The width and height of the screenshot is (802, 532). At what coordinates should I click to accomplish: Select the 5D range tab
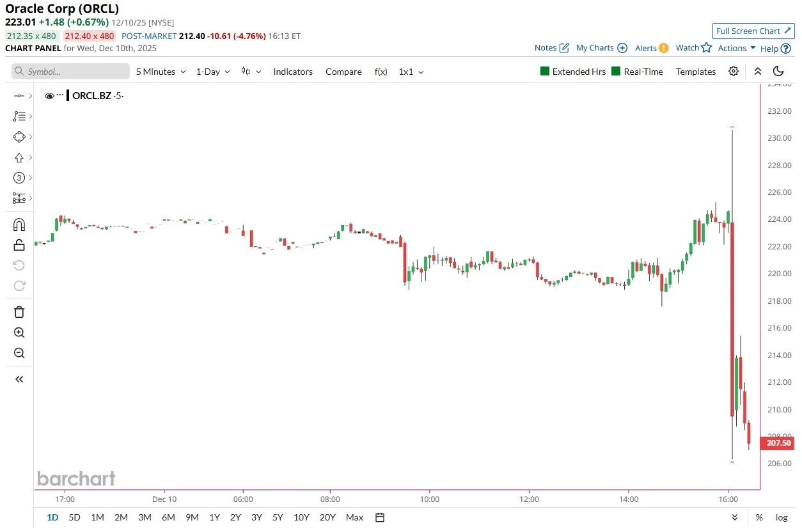75,517
